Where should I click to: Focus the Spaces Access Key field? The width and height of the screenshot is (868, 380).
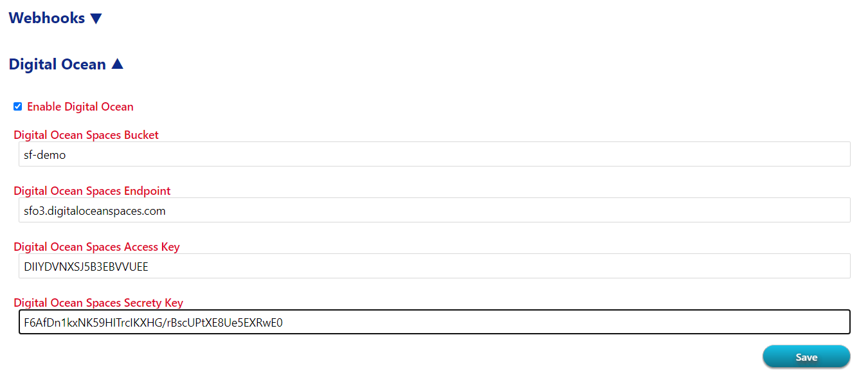pos(435,266)
